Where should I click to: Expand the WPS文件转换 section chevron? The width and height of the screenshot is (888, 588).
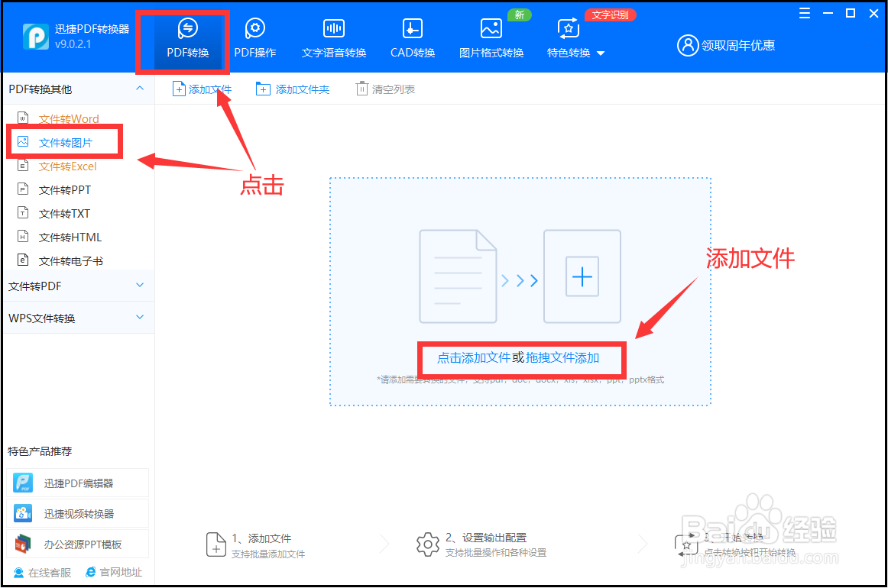[140, 318]
